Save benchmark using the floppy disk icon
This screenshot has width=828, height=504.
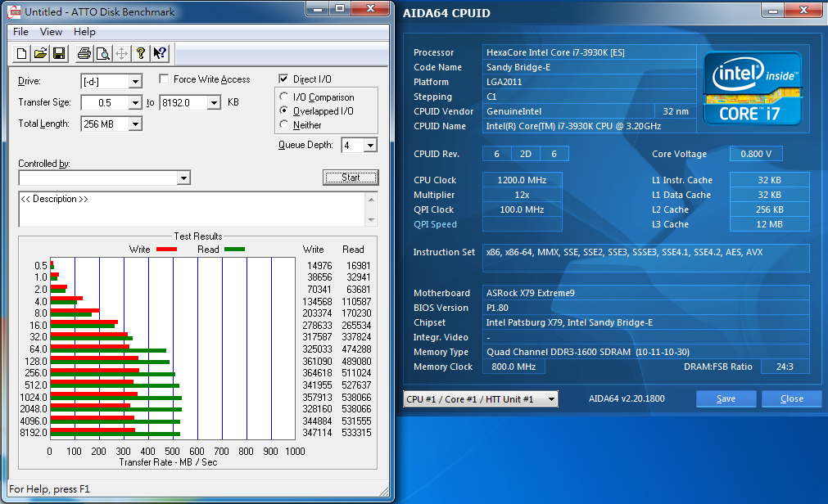tap(59, 53)
